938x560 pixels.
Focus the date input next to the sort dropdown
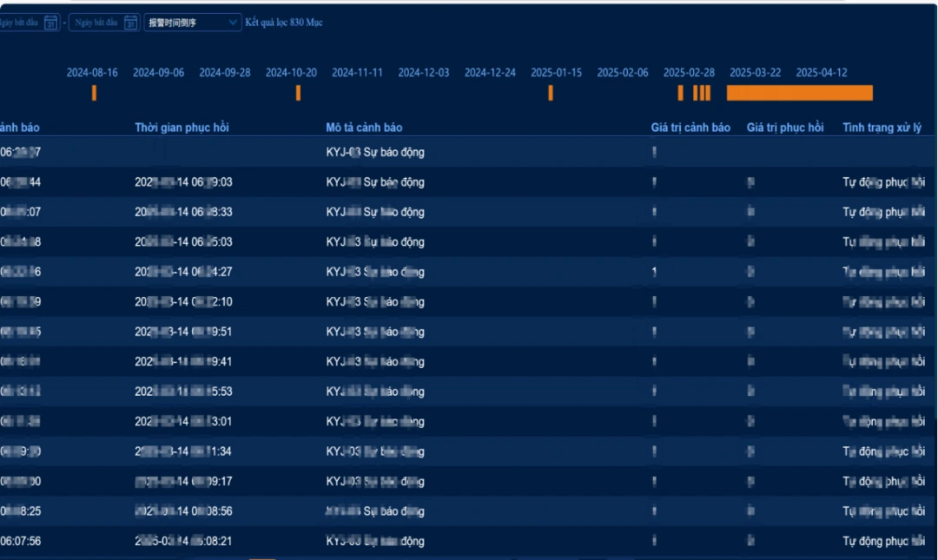104,23
